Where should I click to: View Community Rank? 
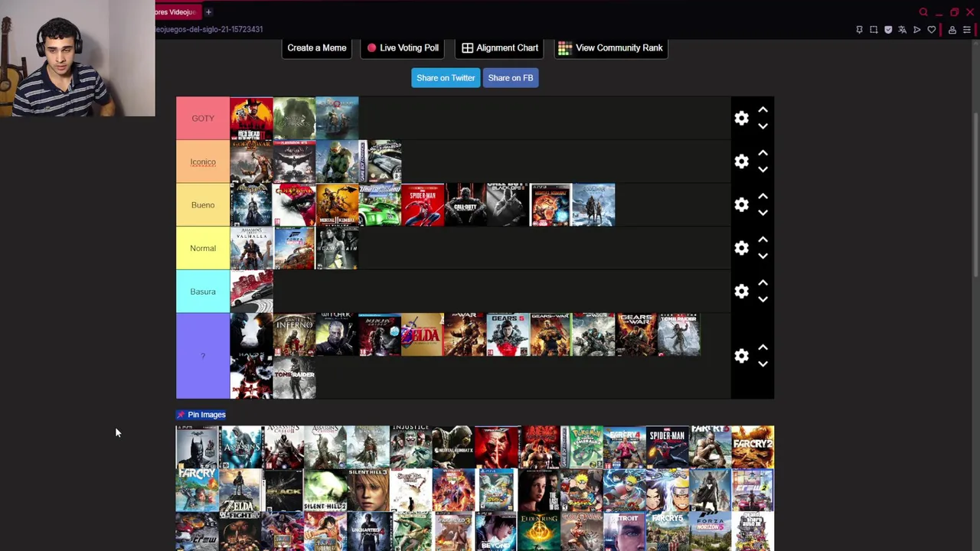pos(611,47)
